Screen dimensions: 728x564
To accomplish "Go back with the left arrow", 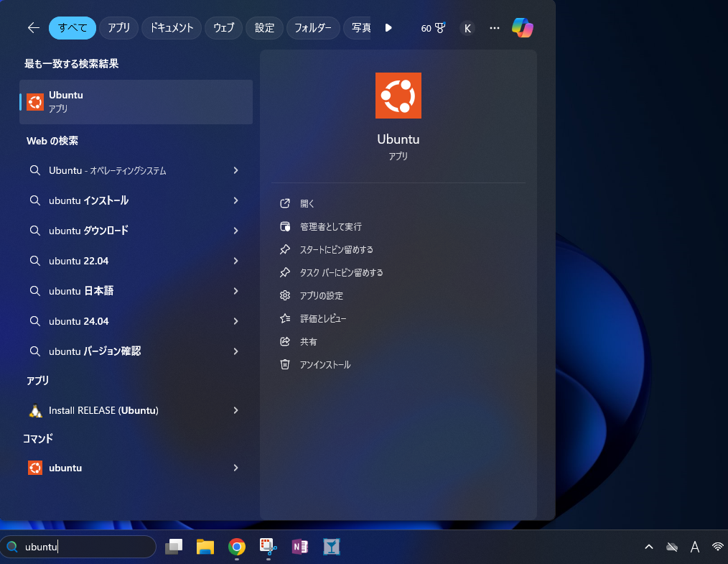I will coord(34,28).
